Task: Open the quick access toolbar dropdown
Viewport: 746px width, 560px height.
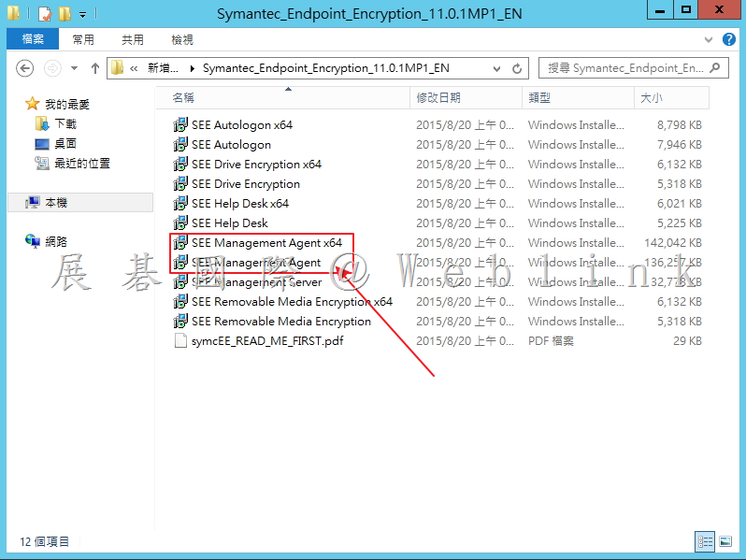Action: coord(83,15)
